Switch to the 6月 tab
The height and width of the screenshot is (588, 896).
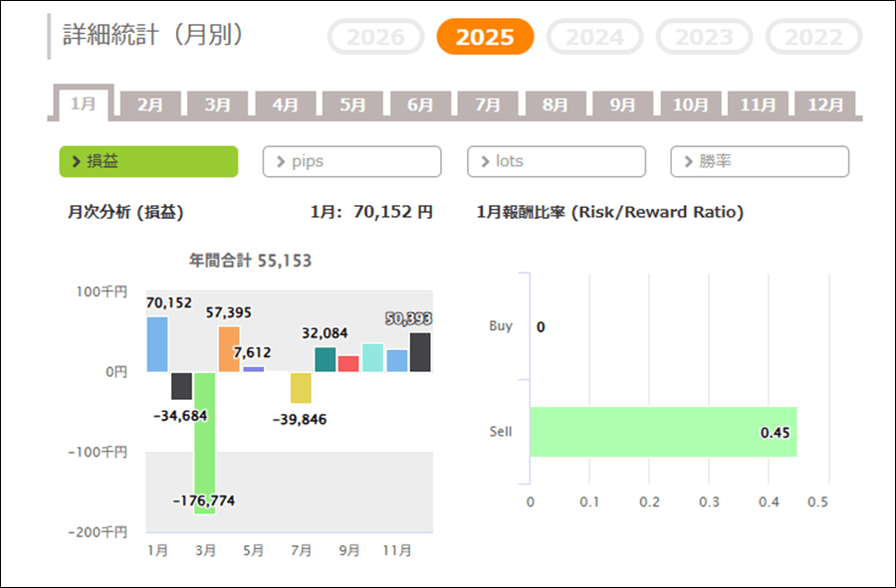420,104
